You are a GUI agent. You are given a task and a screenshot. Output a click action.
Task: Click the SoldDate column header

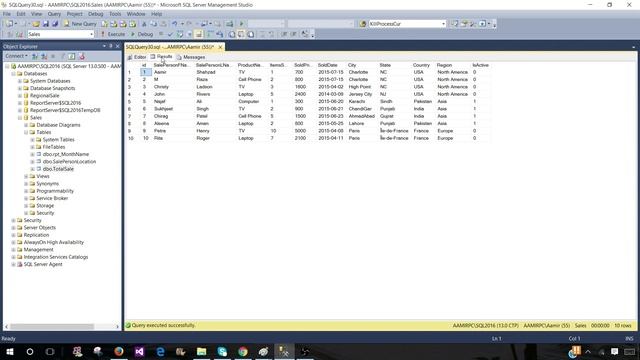[x=327, y=65]
